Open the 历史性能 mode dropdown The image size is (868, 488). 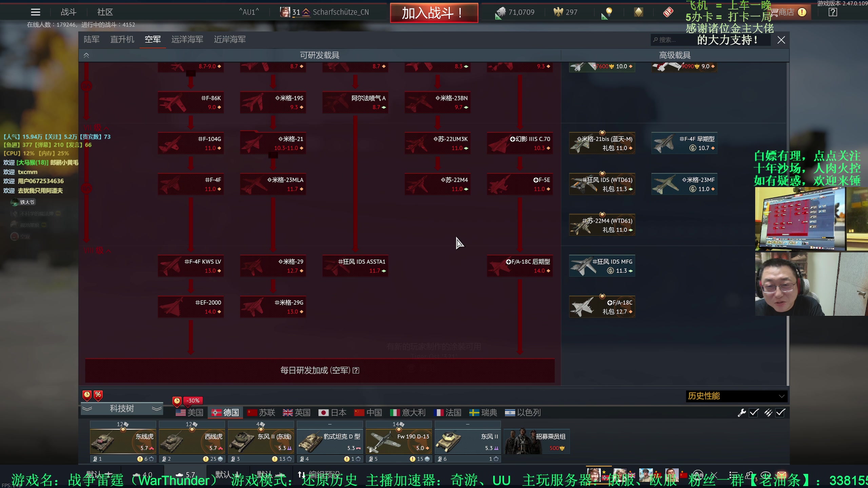point(736,396)
